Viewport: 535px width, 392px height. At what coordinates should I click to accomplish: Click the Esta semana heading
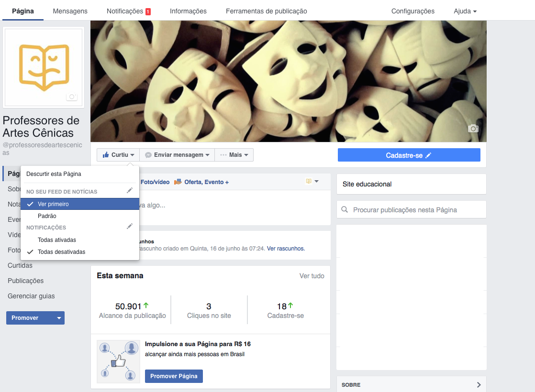(120, 275)
